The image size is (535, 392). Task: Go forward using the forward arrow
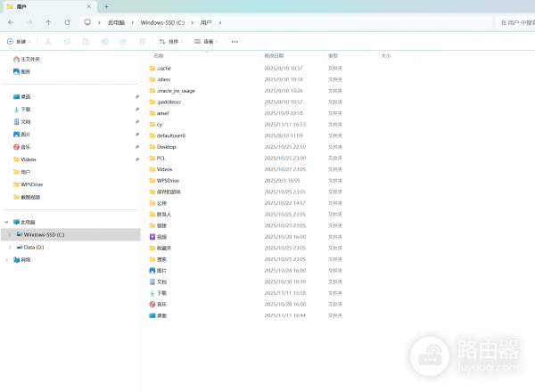(x=29, y=22)
